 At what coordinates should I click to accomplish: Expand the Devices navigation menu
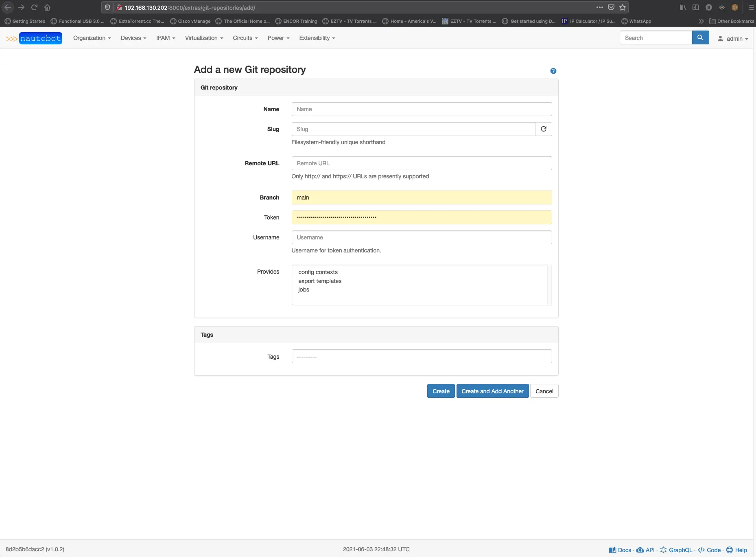tap(133, 38)
